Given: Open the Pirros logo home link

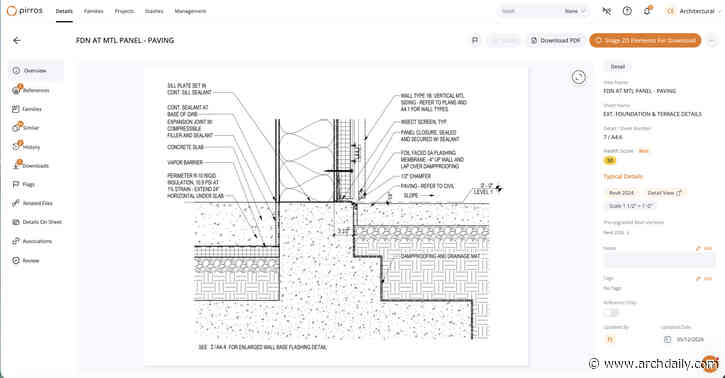Looking at the screenshot, I should click(x=25, y=11).
